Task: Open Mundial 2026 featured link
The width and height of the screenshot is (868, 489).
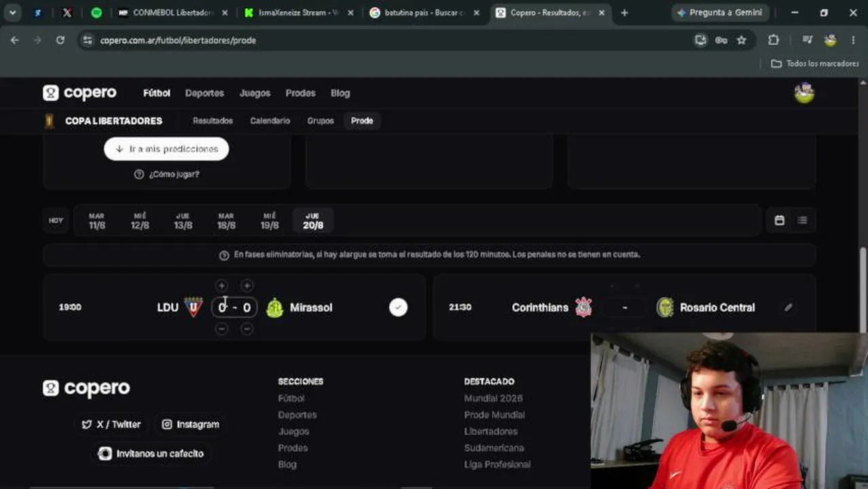Action: click(x=493, y=399)
